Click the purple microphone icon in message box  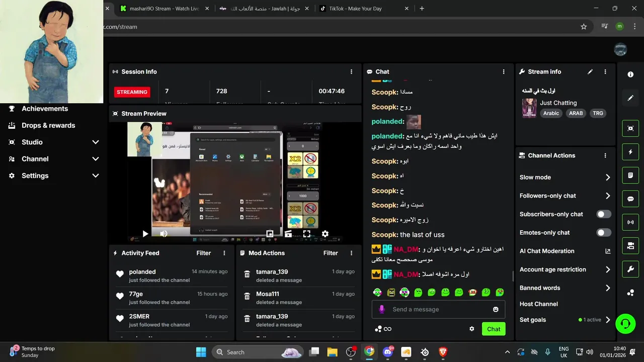pyautogui.click(x=382, y=309)
